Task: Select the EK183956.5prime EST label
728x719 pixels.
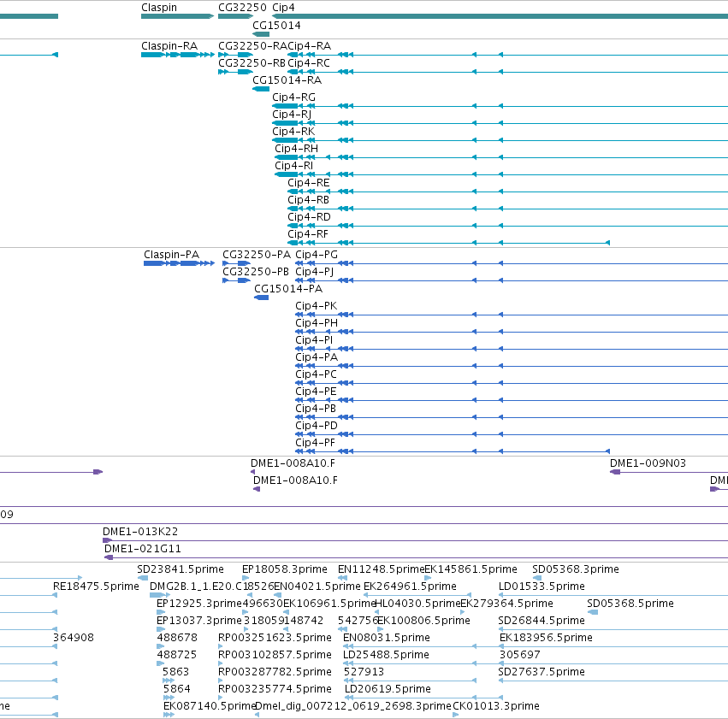Action: point(546,638)
